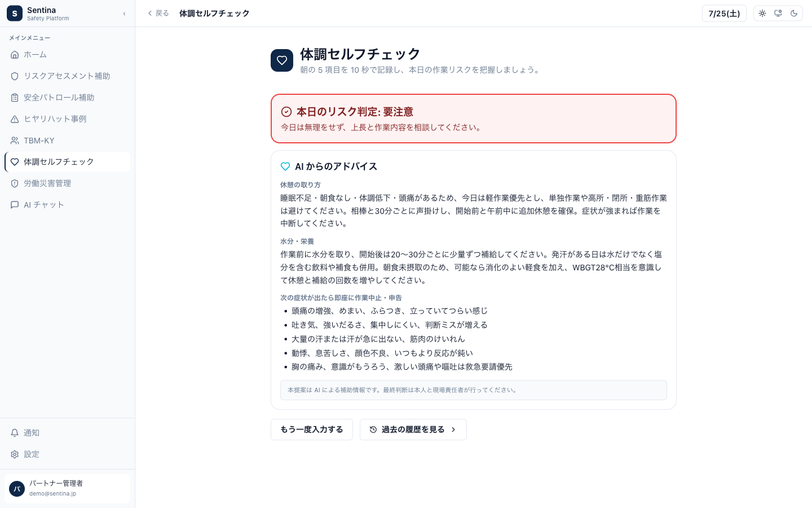Open 安全パトロール補助 menu item
This screenshot has height=508, width=812.
67,98
